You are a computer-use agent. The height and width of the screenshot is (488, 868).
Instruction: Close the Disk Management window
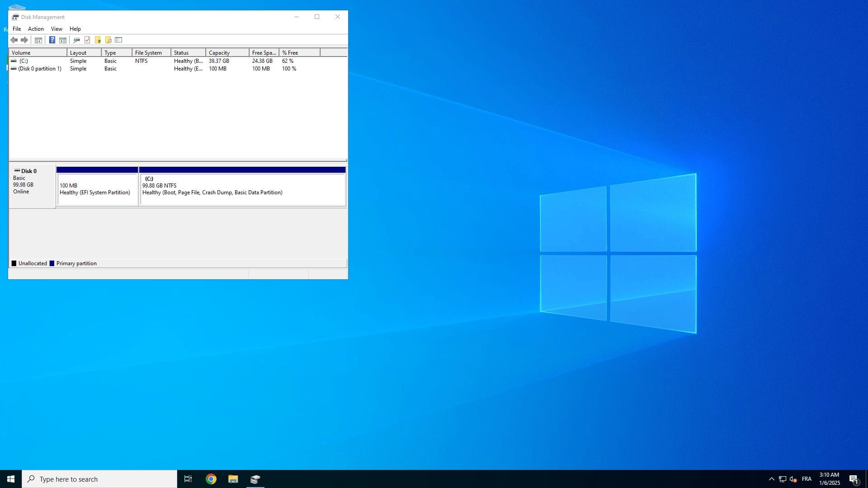[x=338, y=17]
